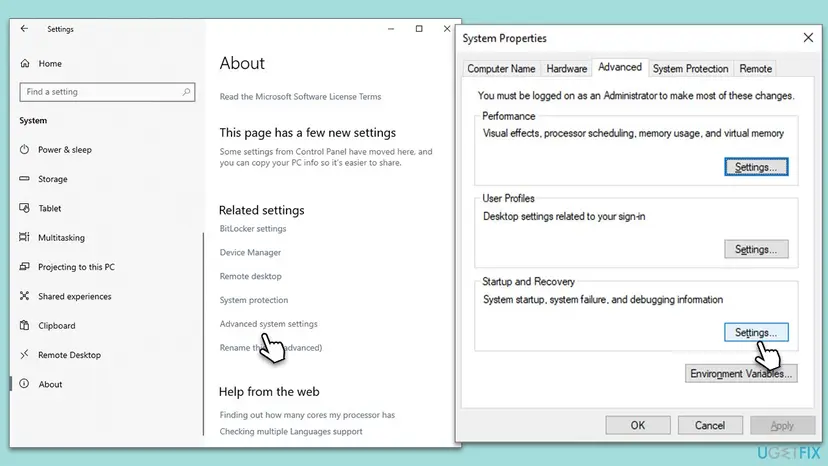Open Storage settings page
Viewport: 828px width, 466px height.
click(53, 179)
